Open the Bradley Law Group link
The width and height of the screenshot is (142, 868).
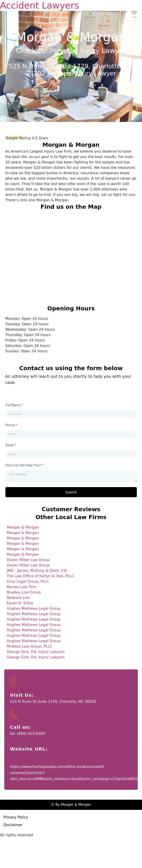24,592
